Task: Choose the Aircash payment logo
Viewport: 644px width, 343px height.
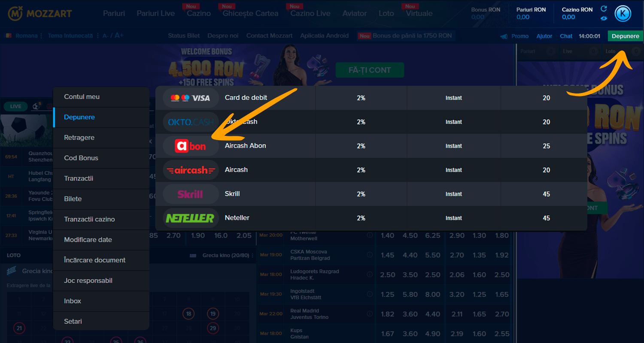Action: (x=191, y=170)
